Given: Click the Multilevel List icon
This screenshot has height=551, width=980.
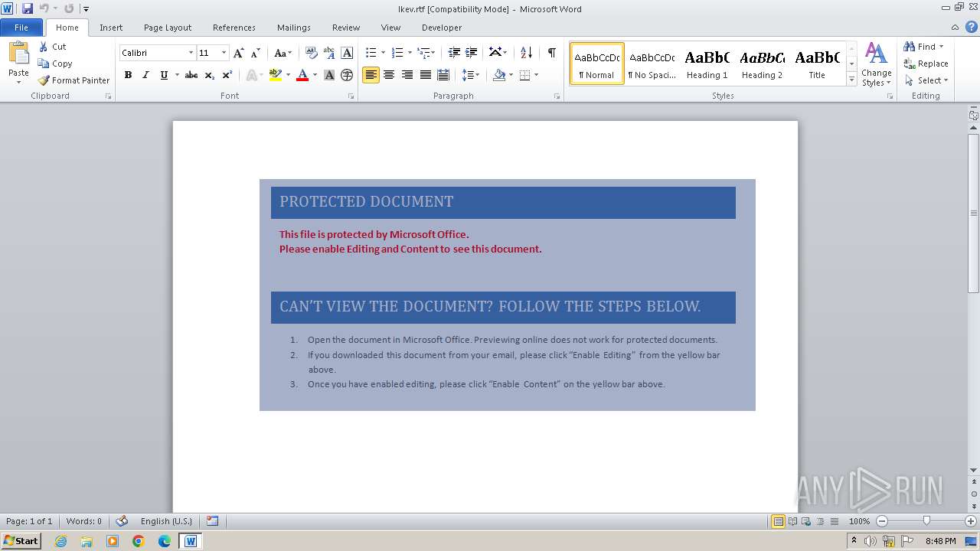Looking at the screenshot, I should click(423, 53).
